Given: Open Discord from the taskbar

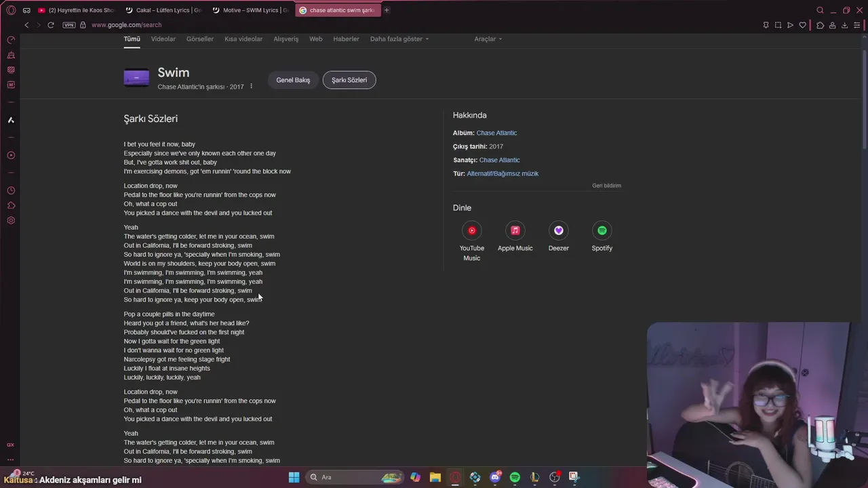Looking at the screenshot, I should [x=495, y=477].
